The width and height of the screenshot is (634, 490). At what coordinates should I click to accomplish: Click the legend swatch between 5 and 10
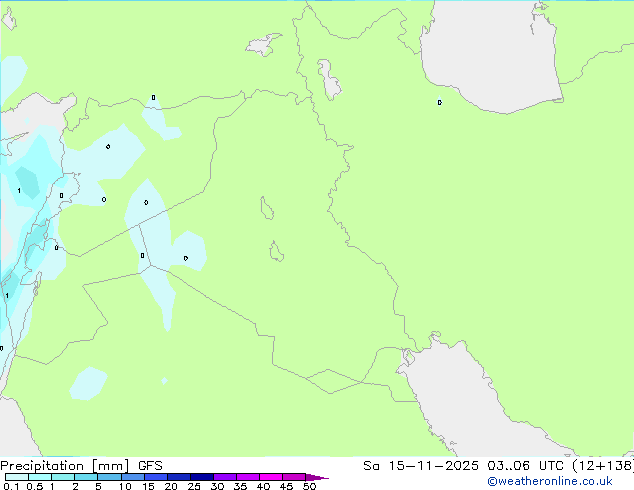[109, 477]
